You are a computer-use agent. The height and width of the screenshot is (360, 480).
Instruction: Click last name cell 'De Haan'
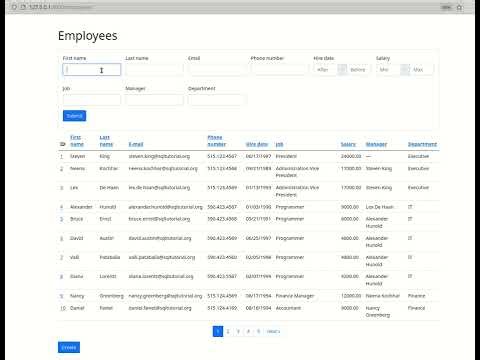click(x=109, y=188)
